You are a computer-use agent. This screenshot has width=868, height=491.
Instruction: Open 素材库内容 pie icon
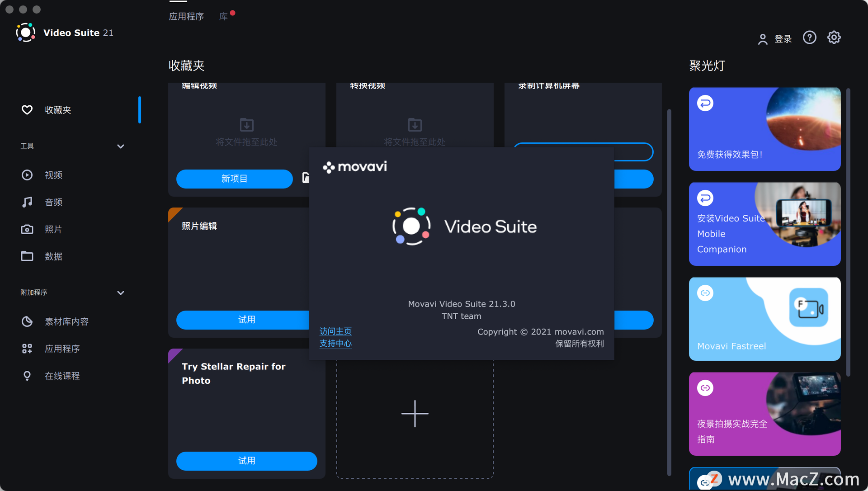(x=27, y=321)
